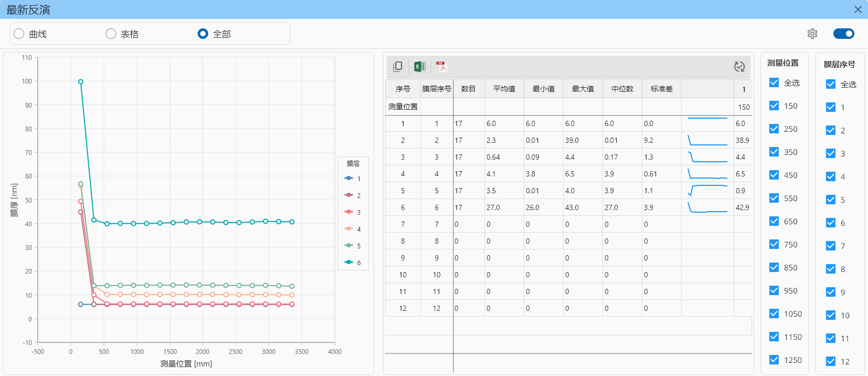Uncheck measurement position 350
This screenshot has width=868, height=376.
[774, 152]
